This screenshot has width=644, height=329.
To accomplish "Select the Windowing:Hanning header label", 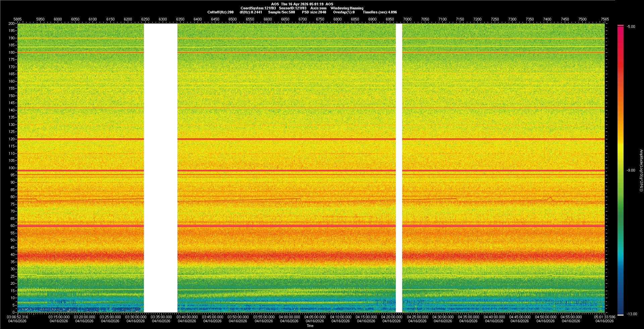I will coord(347,8).
